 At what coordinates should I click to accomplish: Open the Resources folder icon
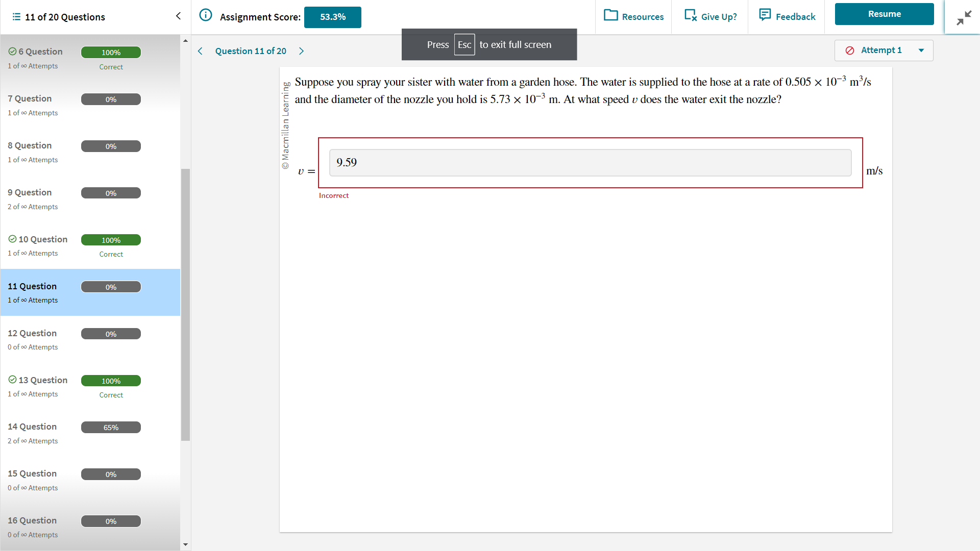(610, 15)
